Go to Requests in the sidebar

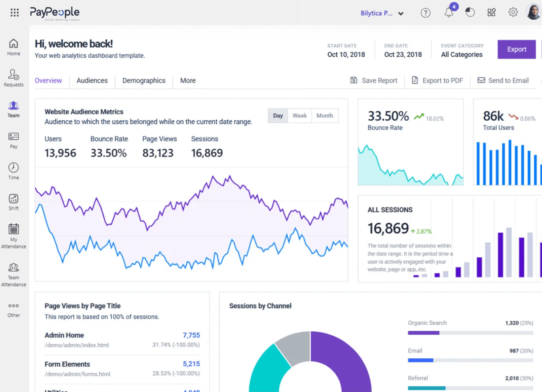coord(13,78)
